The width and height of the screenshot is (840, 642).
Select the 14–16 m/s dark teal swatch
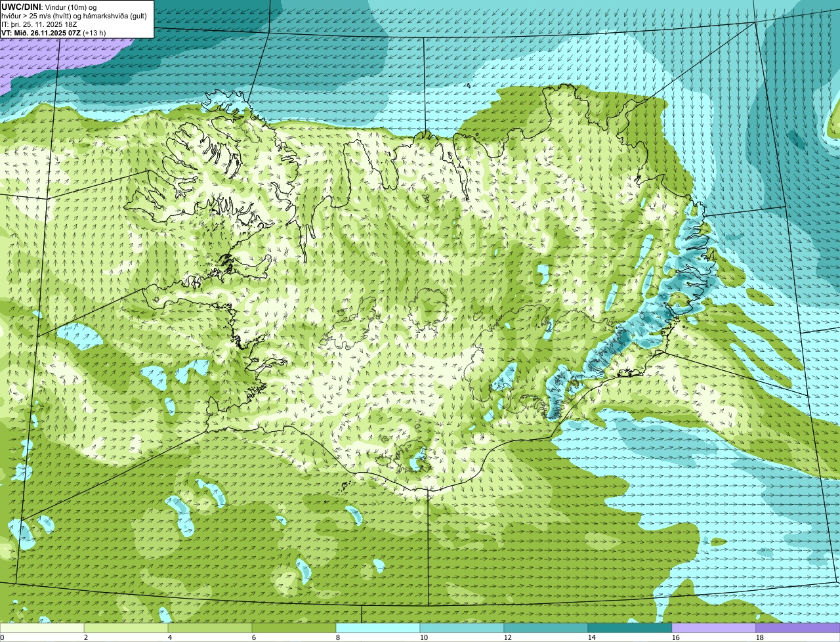(630, 628)
